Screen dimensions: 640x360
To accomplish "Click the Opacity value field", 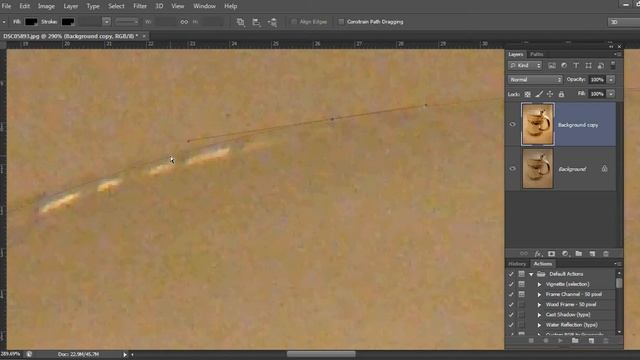I will (597, 80).
